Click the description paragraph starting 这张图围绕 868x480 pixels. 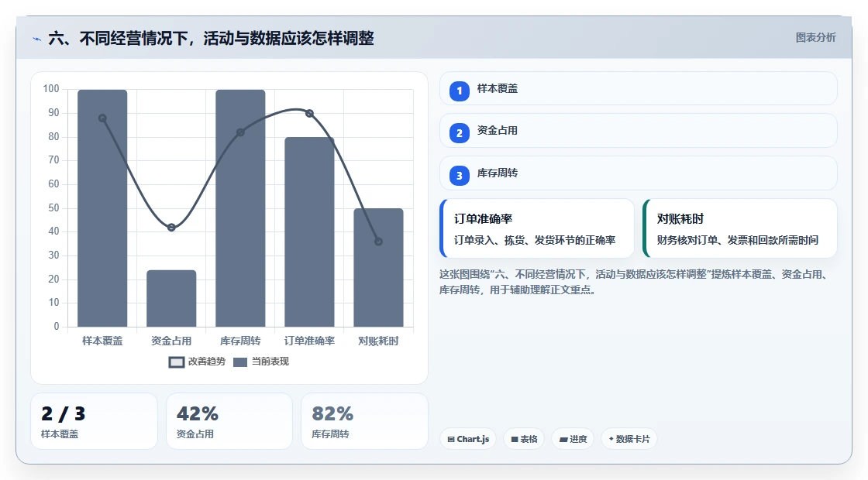pos(635,282)
